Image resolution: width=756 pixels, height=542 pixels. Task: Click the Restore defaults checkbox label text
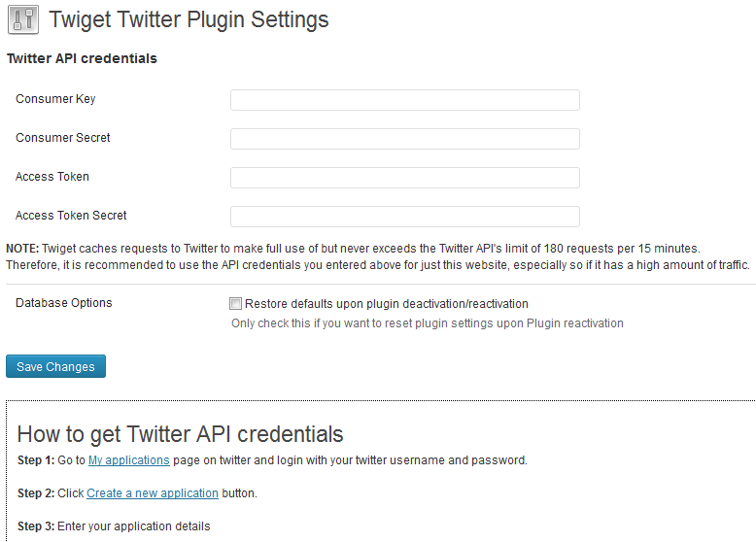pos(387,304)
